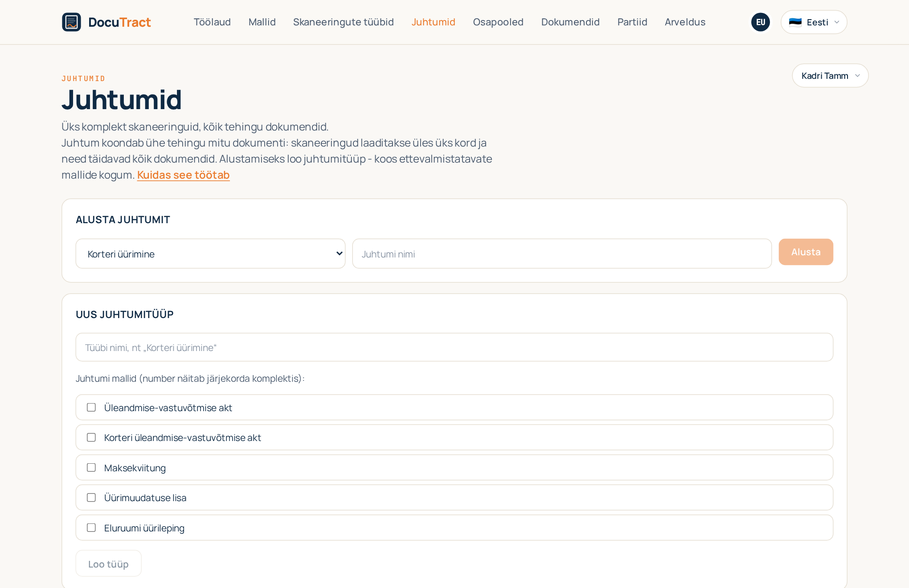Select the Eluruumi üürileping checkbox
The height and width of the screenshot is (588, 909).
click(x=91, y=528)
